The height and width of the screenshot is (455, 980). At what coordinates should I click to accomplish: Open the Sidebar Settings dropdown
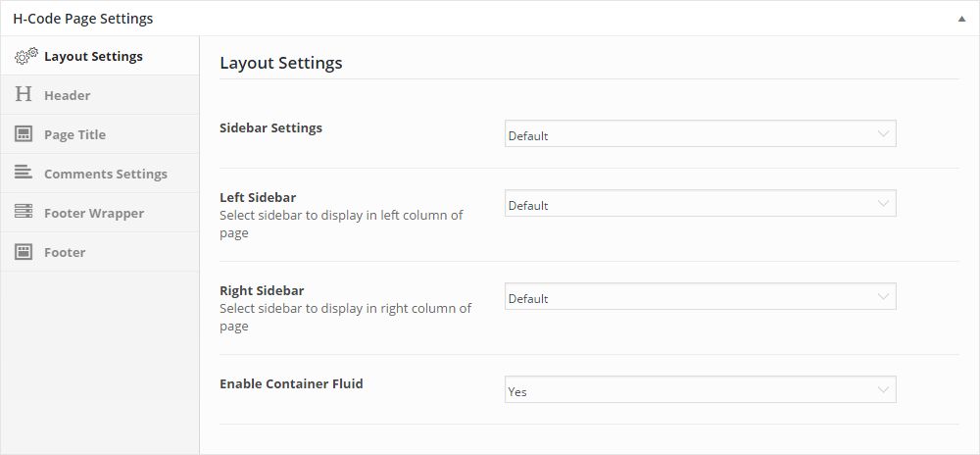[700, 133]
